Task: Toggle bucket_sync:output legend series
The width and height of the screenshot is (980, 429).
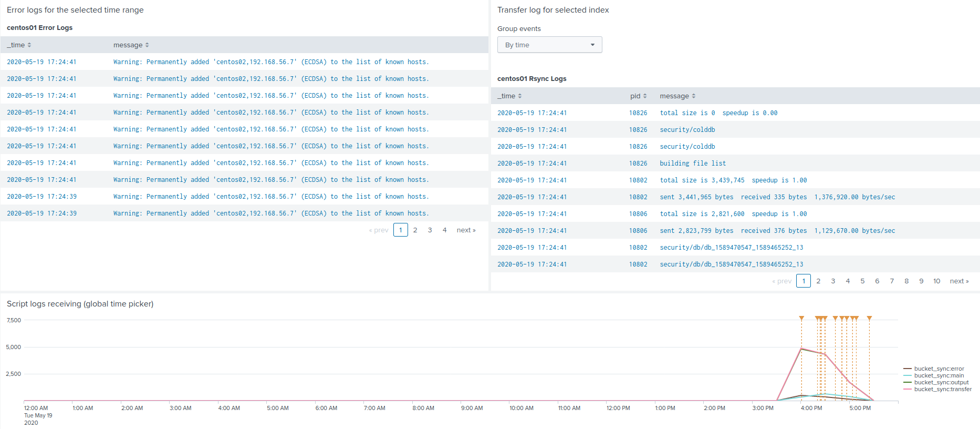Action: [936, 382]
